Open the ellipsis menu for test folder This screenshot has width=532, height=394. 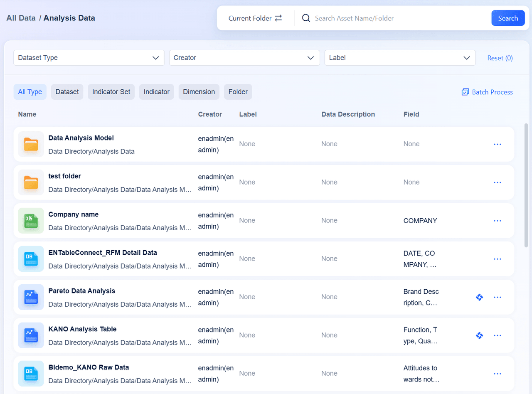click(x=498, y=182)
